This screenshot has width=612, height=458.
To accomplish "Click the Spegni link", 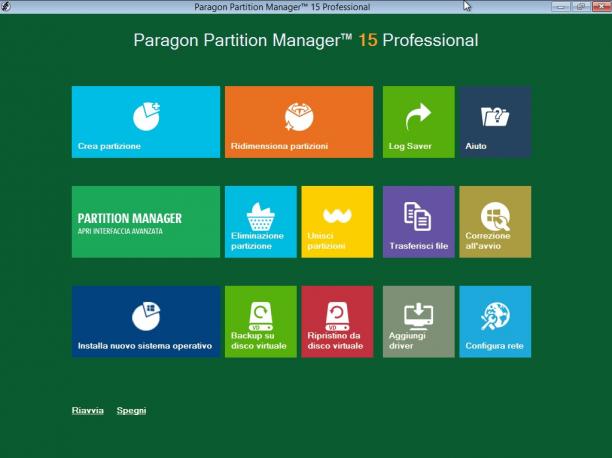I will click(x=132, y=410).
